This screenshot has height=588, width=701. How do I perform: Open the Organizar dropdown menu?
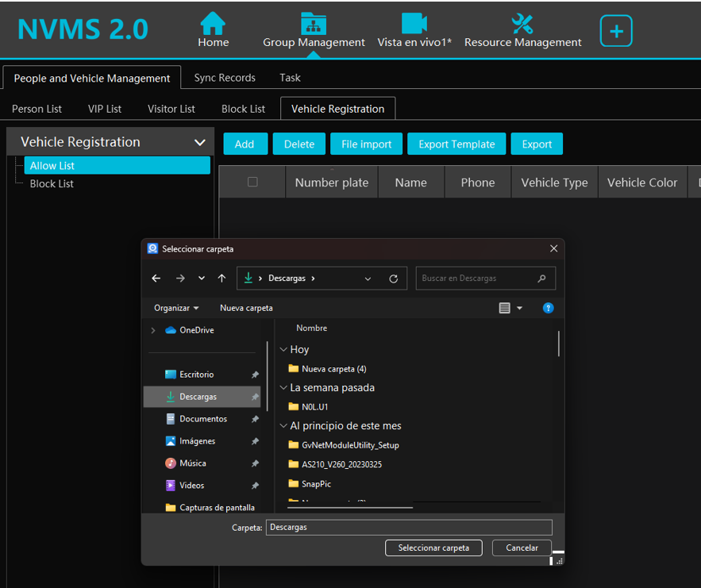click(176, 308)
